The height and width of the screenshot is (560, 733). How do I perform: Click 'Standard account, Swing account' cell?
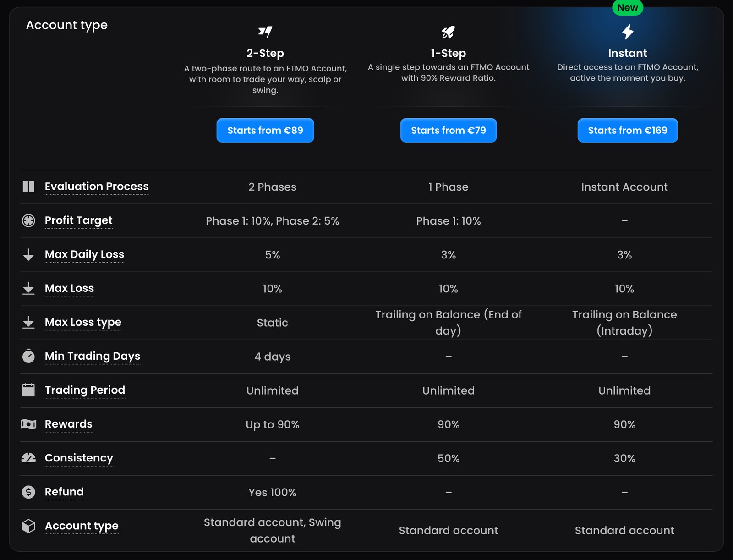(x=273, y=530)
